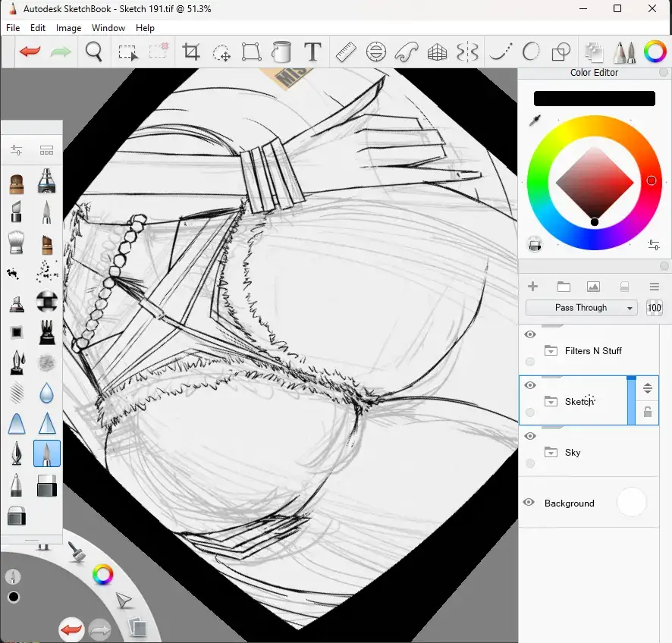Open the Window menu

[108, 28]
